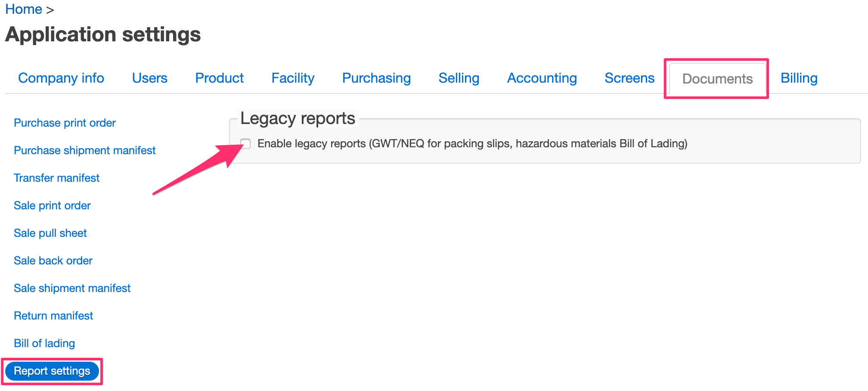The image size is (868, 391).
Task: Switch to the Users tab
Action: [149, 78]
